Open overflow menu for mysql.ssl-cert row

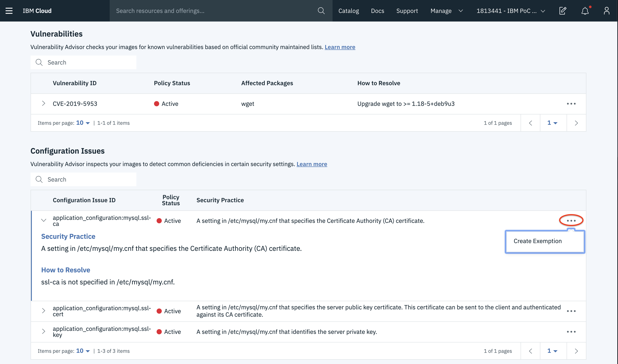pyautogui.click(x=571, y=311)
